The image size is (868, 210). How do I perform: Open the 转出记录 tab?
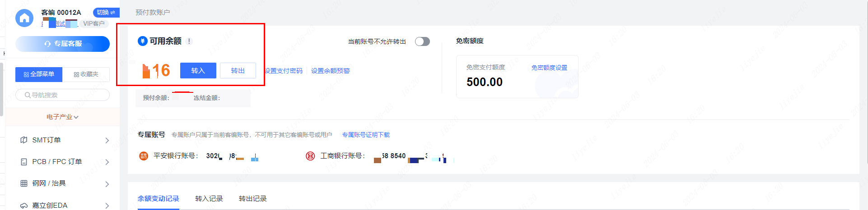coord(253,199)
